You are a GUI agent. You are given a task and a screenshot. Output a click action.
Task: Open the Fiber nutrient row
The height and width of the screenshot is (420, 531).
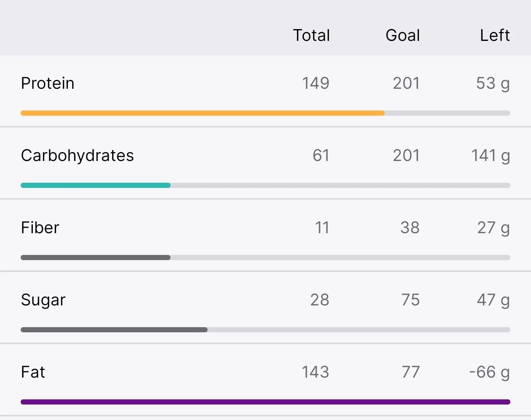click(x=265, y=235)
